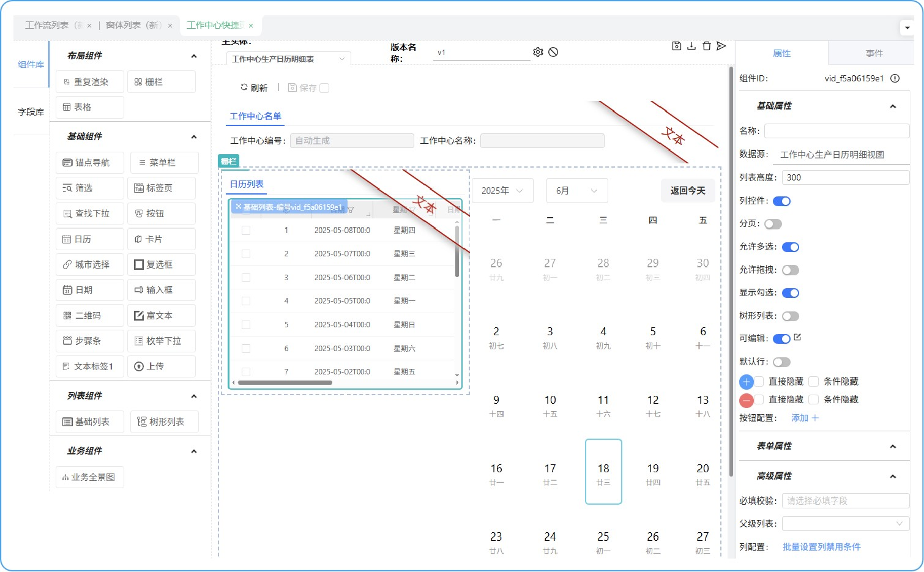Open the 字段库 side tab
924x572 pixels.
point(31,112)
